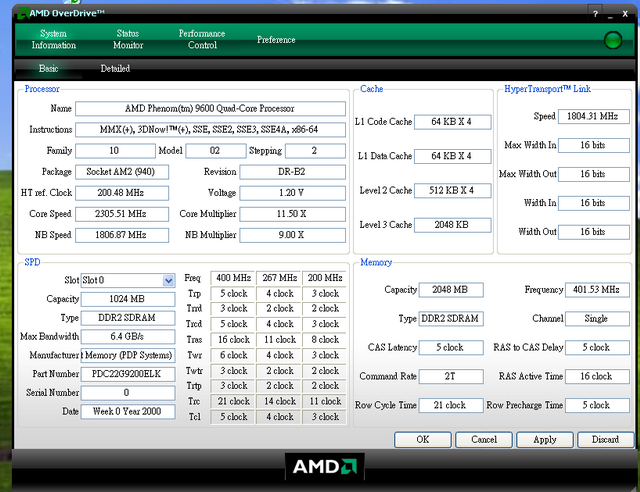Click the CAS Latency 5 clock field
The width and height of the screenshot is (640, 492).
451,348
